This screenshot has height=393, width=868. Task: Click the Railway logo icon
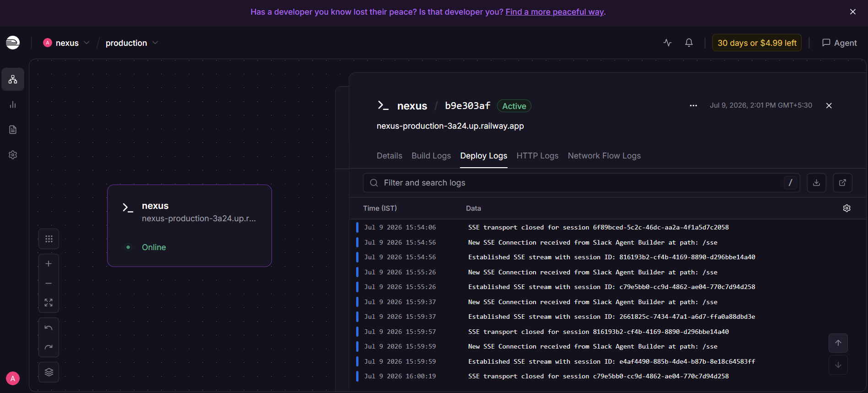click(x=13, y=43)
